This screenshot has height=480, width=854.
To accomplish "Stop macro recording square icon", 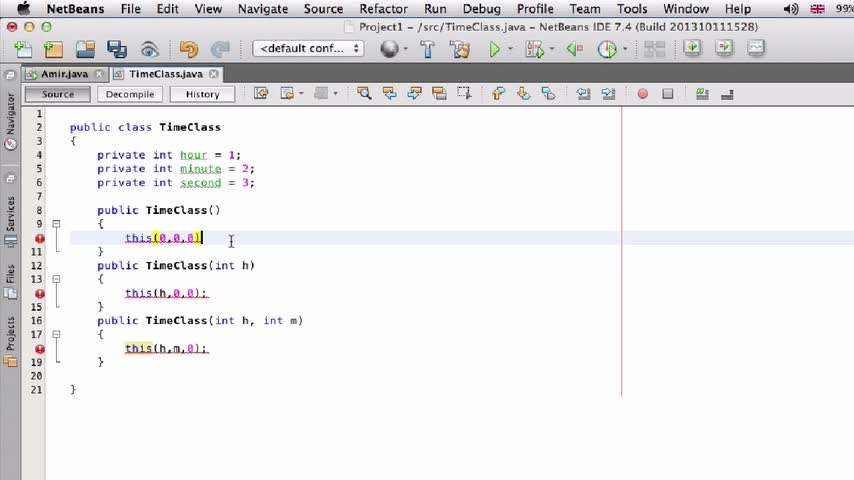I will [x=668, y=94].
